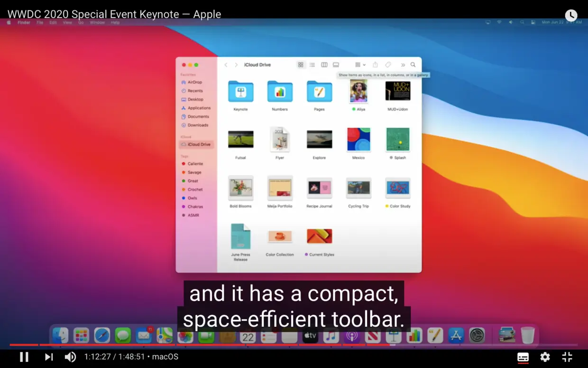Toggle subtitles closed captions off
The height and width of the screenshot is (368, 588).
tap(523, 357)
